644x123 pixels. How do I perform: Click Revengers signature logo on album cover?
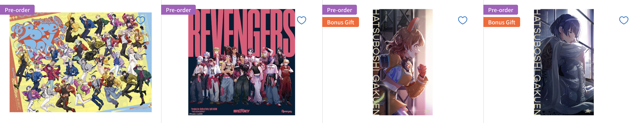286,111
